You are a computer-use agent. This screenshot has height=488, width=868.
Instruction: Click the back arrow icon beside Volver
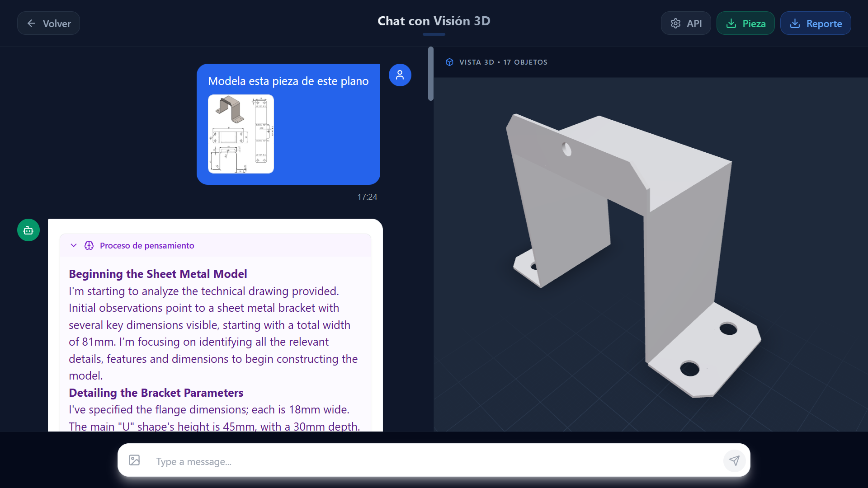[x=31, y=23]
